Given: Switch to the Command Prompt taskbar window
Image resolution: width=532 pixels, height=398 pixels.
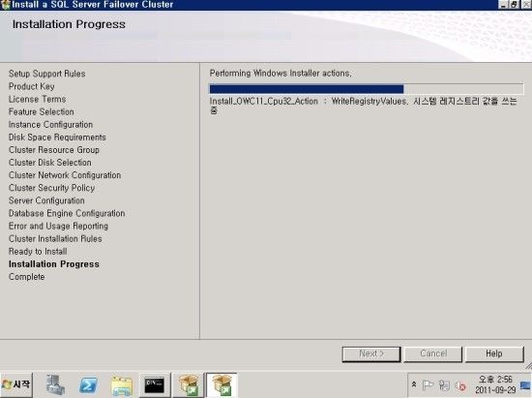Looking at the screenshot, I should click(155, 385).
